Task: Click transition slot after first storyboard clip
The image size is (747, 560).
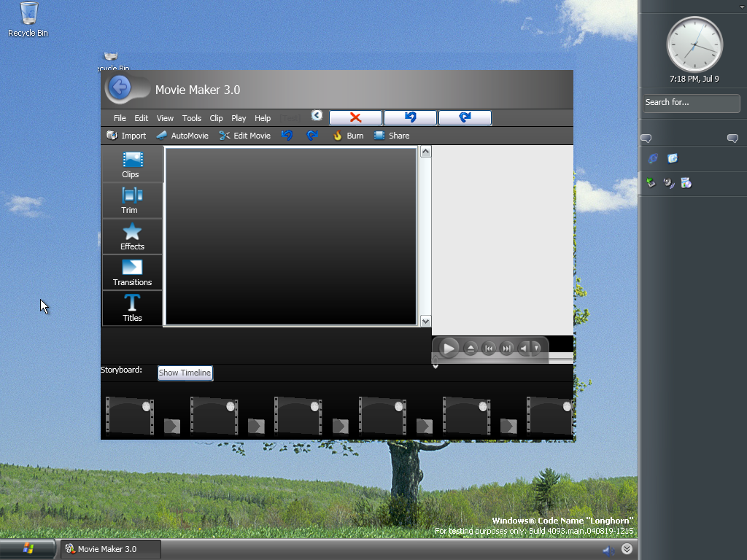Action: (x=172, y=426)
